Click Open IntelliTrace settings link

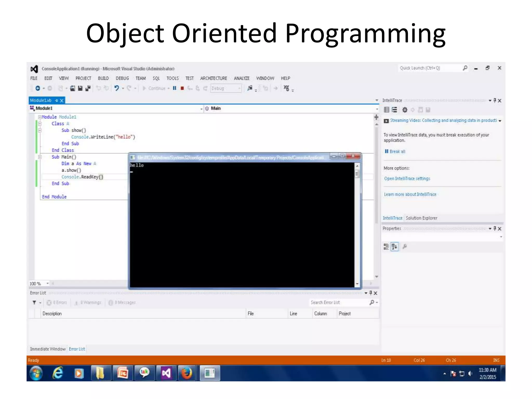[x=407, y=178]
